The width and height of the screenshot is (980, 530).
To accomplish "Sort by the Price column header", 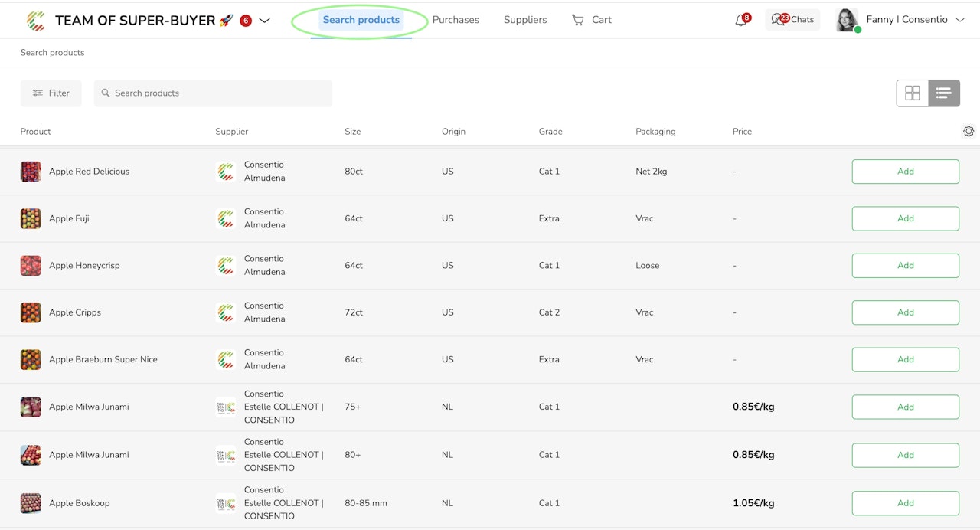I will tap(742, 132).
